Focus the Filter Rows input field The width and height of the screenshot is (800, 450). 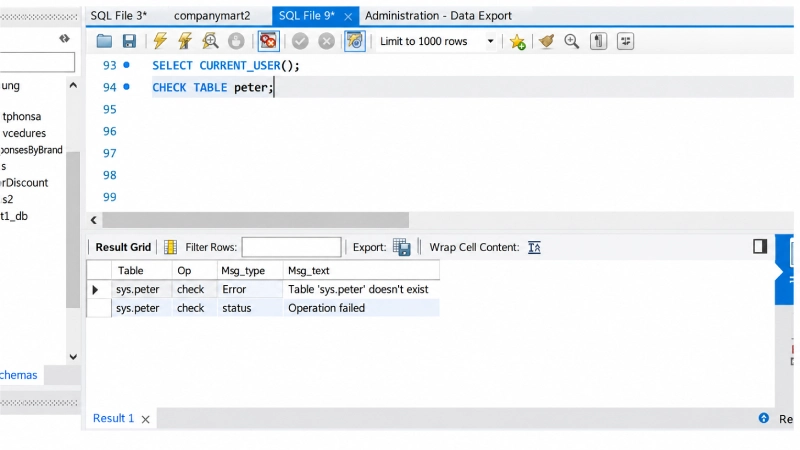[x=291, y=247]
